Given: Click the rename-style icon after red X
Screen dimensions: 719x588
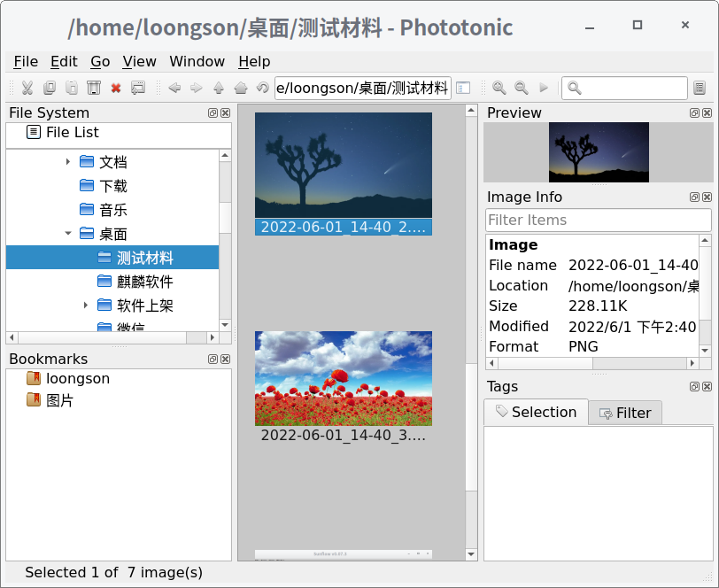Looking at the screenshot, I should [138, 88].
